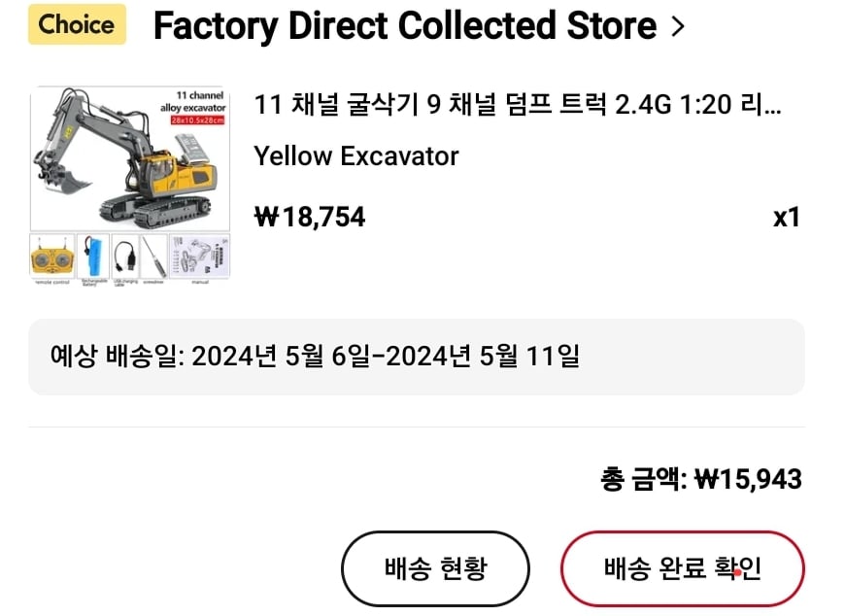
Task: Select the Yellow Excavator variant text
Action: tap(356, 156)
